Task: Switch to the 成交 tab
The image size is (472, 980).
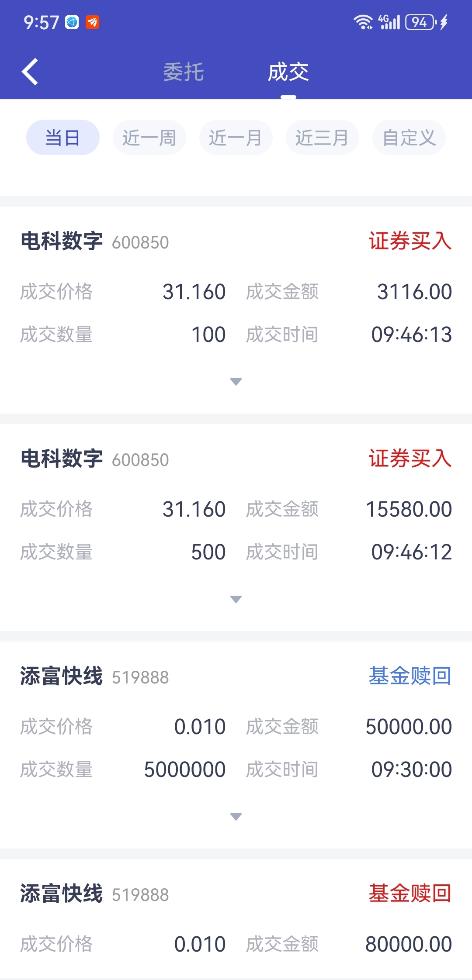Action: click(x=288, y=72)
